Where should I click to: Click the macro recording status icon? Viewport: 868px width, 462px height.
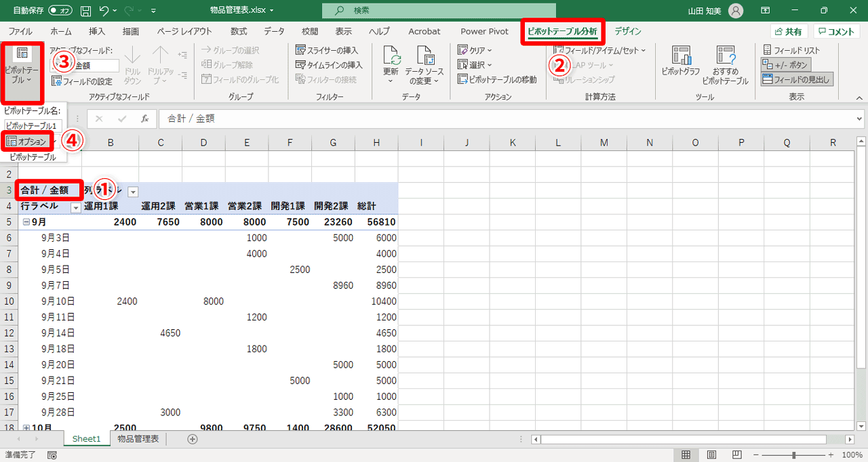[52, 455]
